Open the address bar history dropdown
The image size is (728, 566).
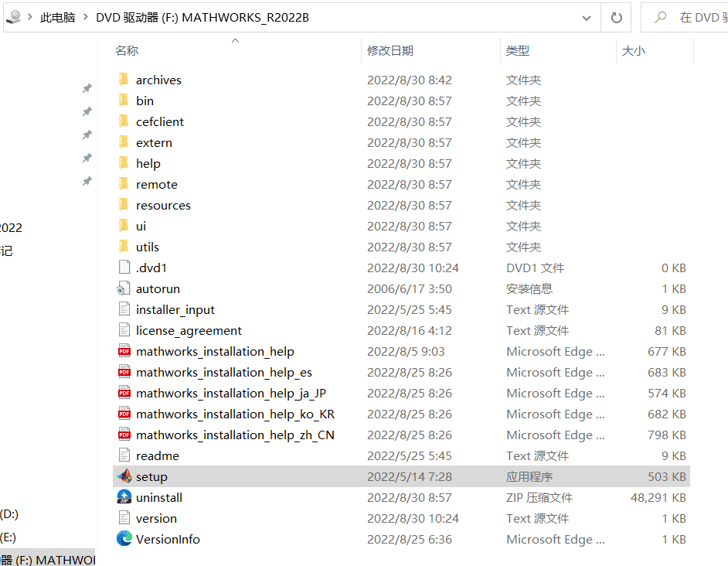click(587, 18)
